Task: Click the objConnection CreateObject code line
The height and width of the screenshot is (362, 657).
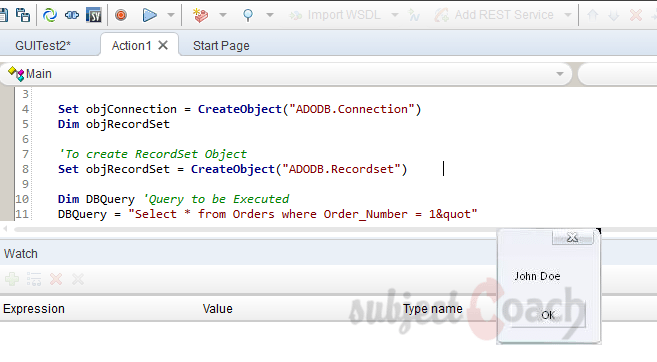Action: (239, 109)
